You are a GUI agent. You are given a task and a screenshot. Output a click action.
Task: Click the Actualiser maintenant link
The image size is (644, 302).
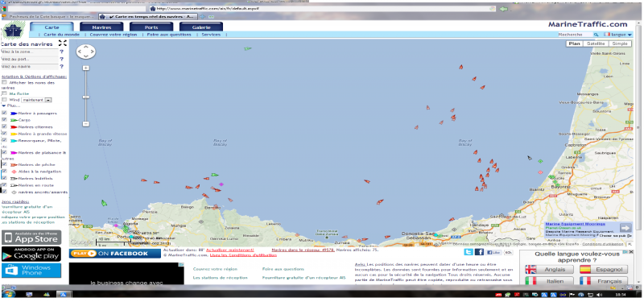(230, 250)
